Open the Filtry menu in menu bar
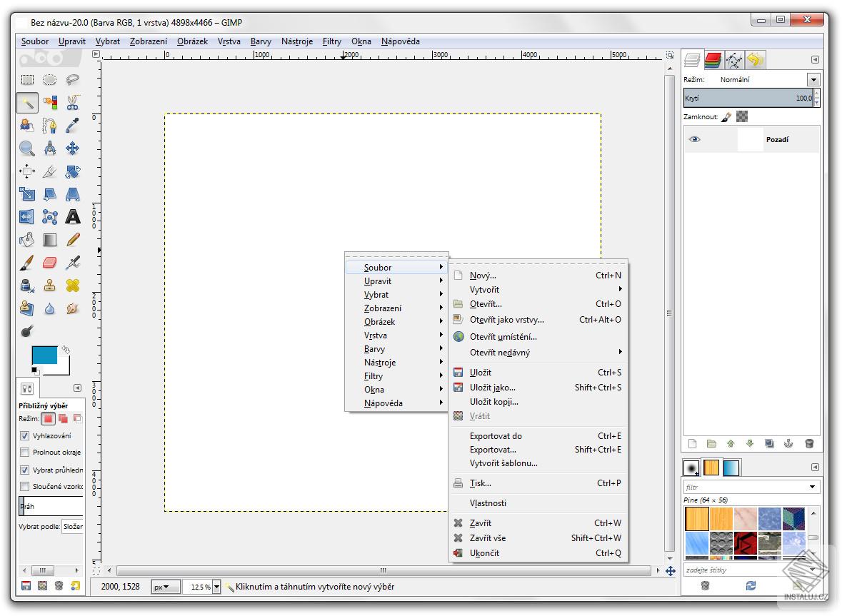 (x=332, y=41)
